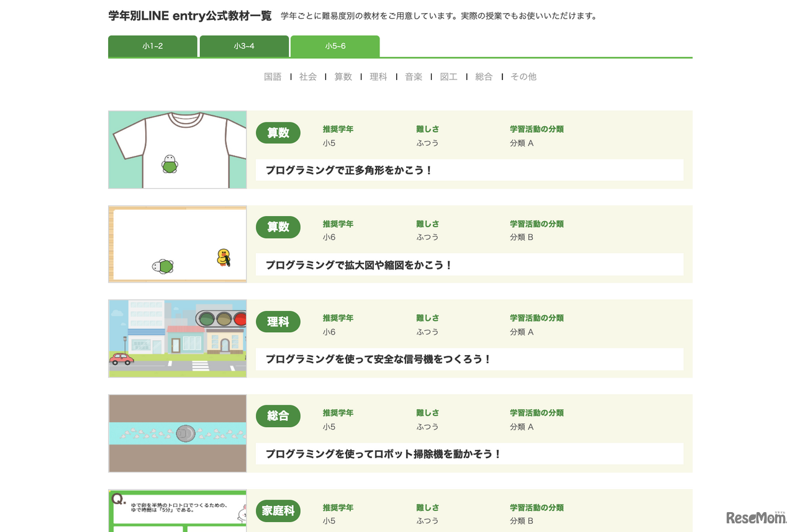The height and width of the screenshot is (532, 795).
Task: Click 分類 A value in the ロボット掃除機 lesson
Action: (x=522, y=427)
